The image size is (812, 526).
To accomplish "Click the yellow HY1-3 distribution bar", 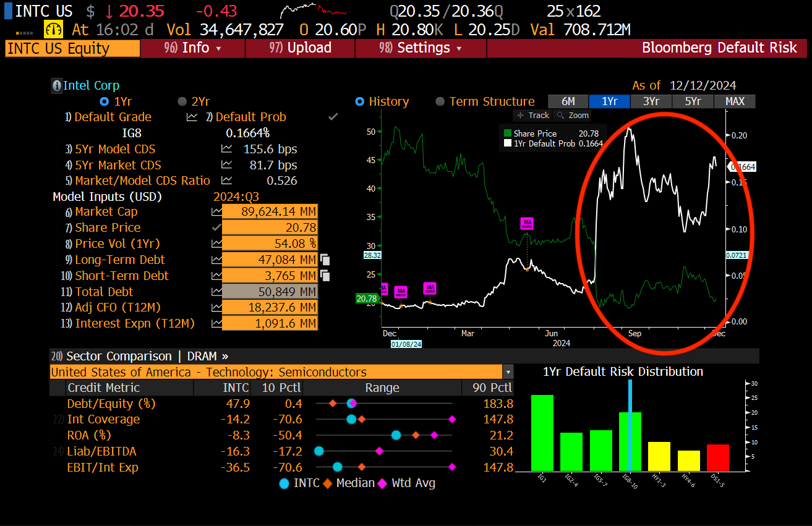I will point(659,457).
